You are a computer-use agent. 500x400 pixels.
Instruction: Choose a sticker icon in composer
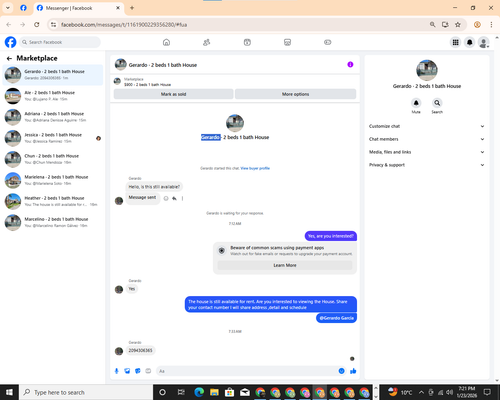pos(138,371)
